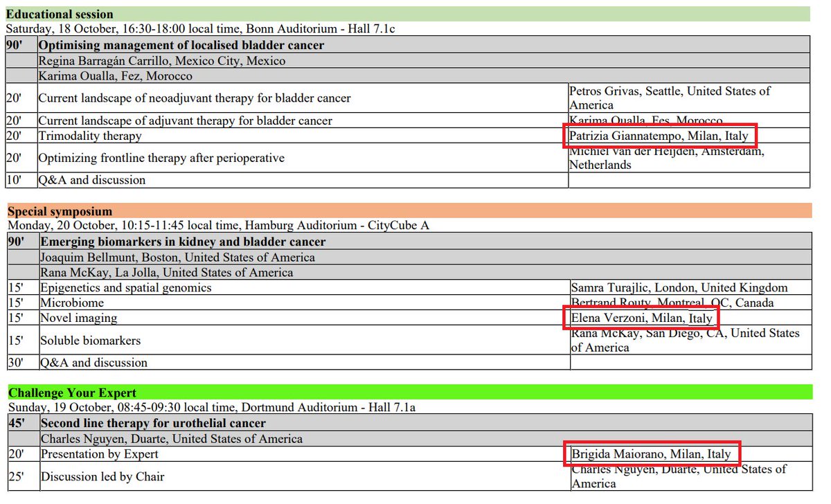The image size is (831, 504).
Task: Select 'Charles Nguyen' cell beside 'Discussion led by Chair'
Action: pyautogui.click(x=679, y=476)
